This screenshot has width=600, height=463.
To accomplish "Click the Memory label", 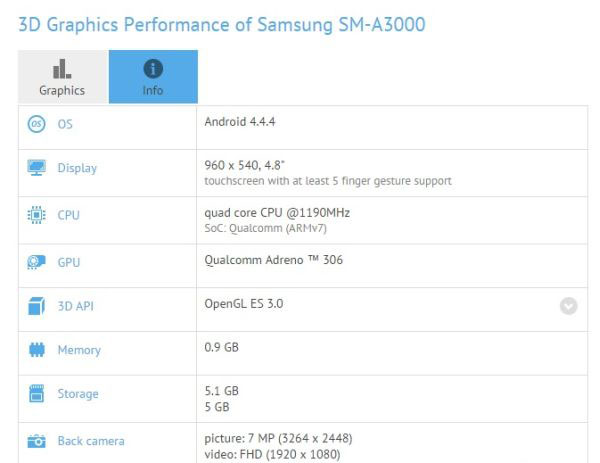I will tap(79, 350).
